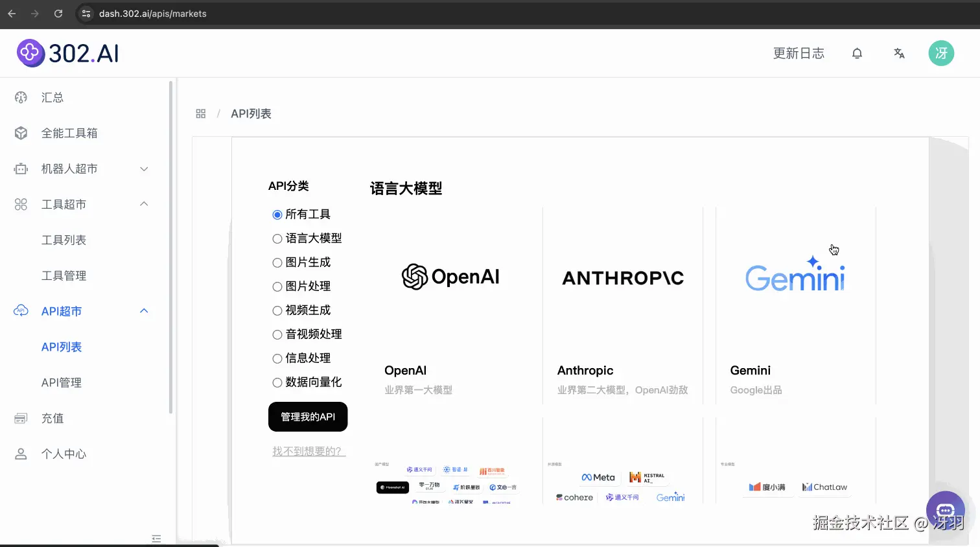Select the 数据向量化 radio option
This screenshot has width=980, height=547.
pos(277,382)
